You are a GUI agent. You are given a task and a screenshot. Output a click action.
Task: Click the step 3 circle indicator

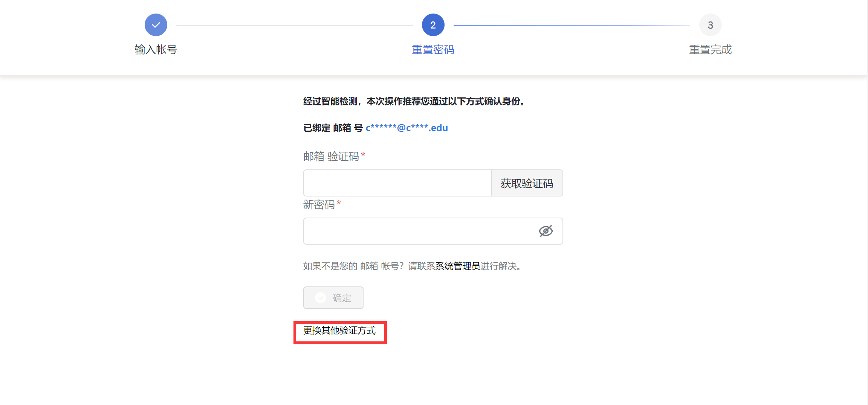click(710, 25)
